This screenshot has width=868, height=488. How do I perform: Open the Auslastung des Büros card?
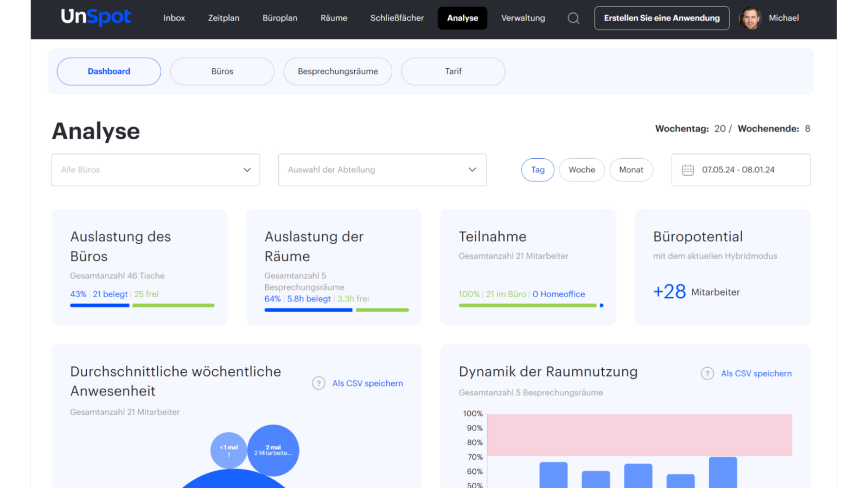pyautogui.click(x=139, y=267)
